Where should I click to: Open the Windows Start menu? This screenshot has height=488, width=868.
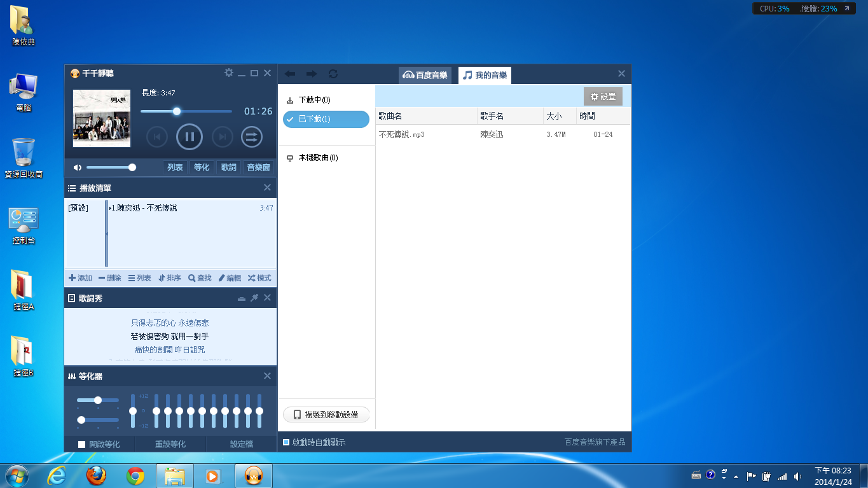click(17, 475)
